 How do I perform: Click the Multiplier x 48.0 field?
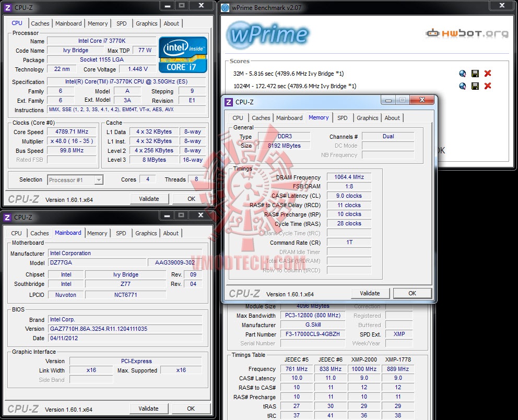point(72,141)
